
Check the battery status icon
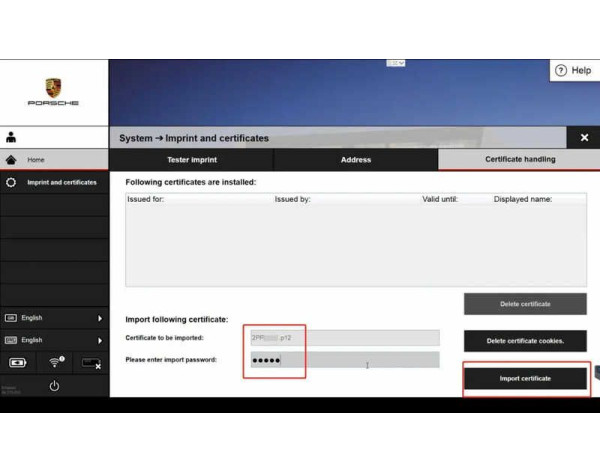pyautogui.click(x=20, y=363)
